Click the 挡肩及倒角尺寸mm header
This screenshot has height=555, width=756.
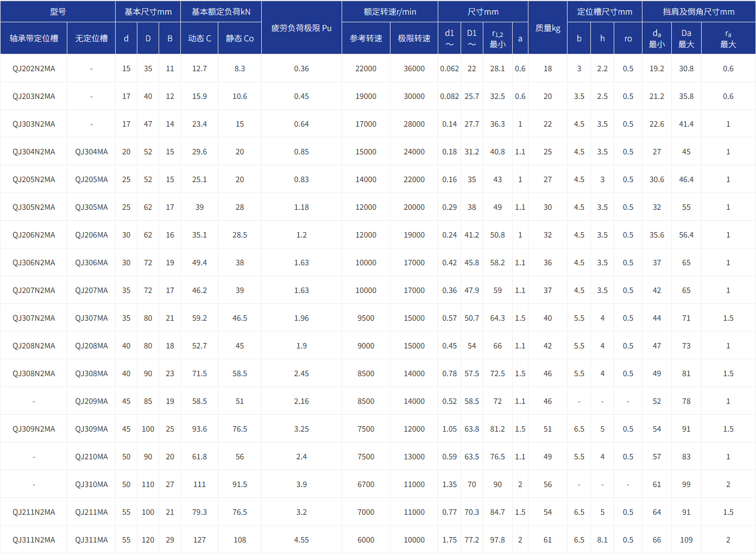(x=698, y=11)
